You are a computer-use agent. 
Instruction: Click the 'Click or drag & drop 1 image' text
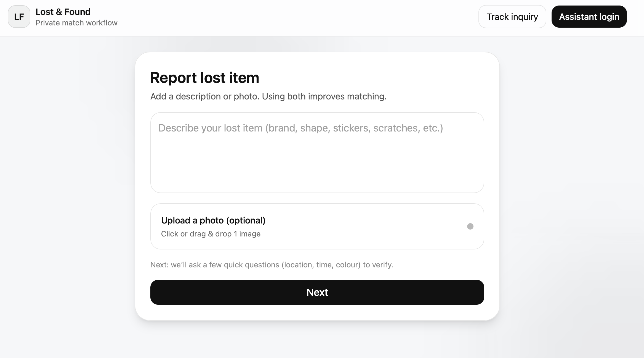tap(211, 234)
